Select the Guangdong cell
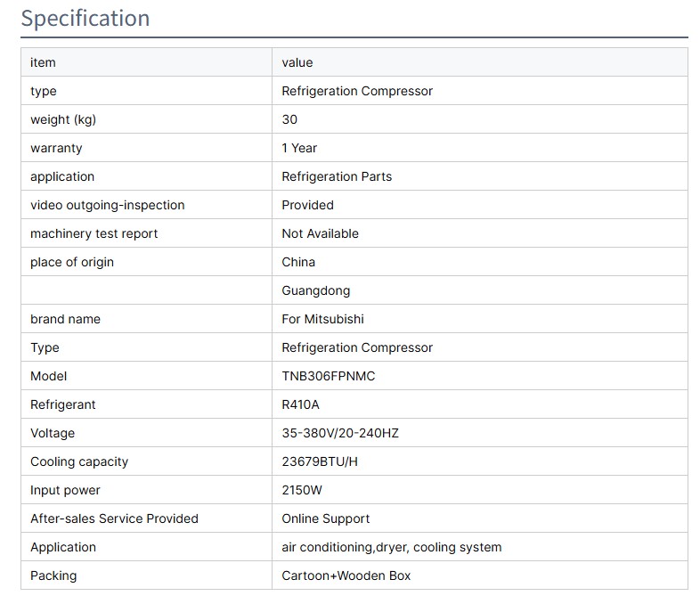The height and width of the screenshot is (604, 700). [315, 290]
